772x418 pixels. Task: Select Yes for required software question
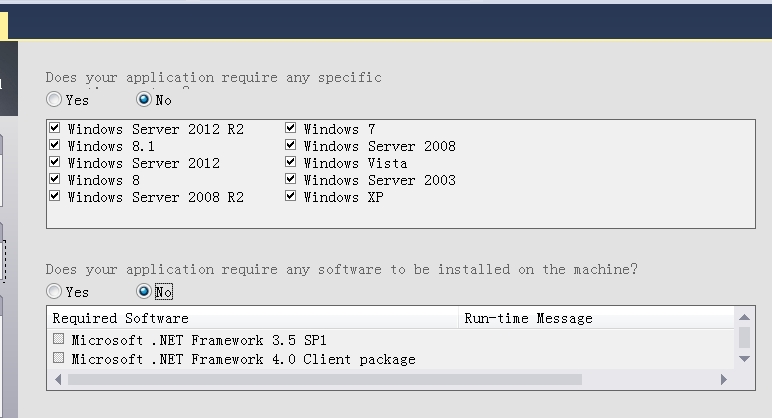coord(54,291)
